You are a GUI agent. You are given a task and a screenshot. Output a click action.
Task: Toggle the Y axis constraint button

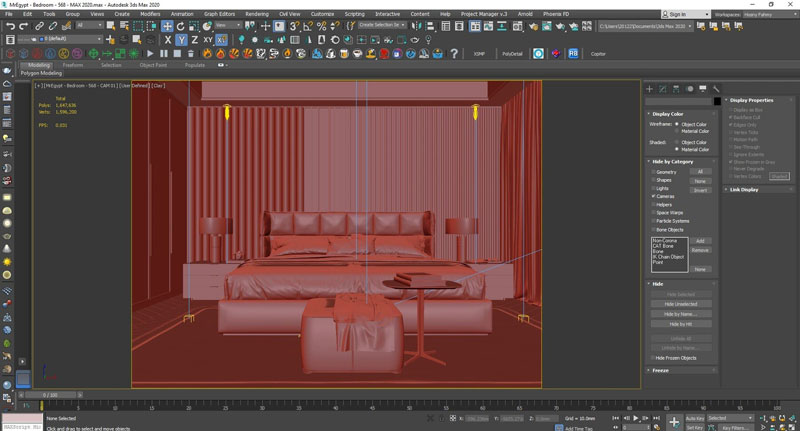coord(181,40)
